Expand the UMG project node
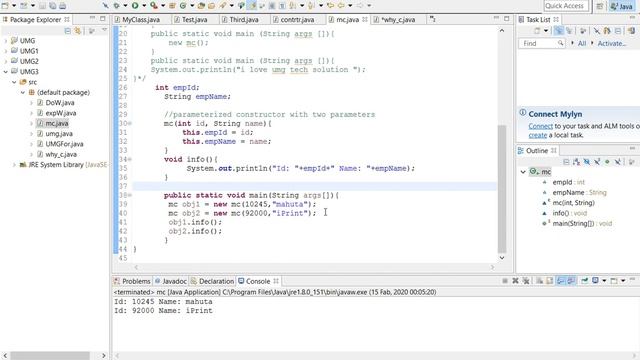 pyautogui.click(x=6, y=41)
